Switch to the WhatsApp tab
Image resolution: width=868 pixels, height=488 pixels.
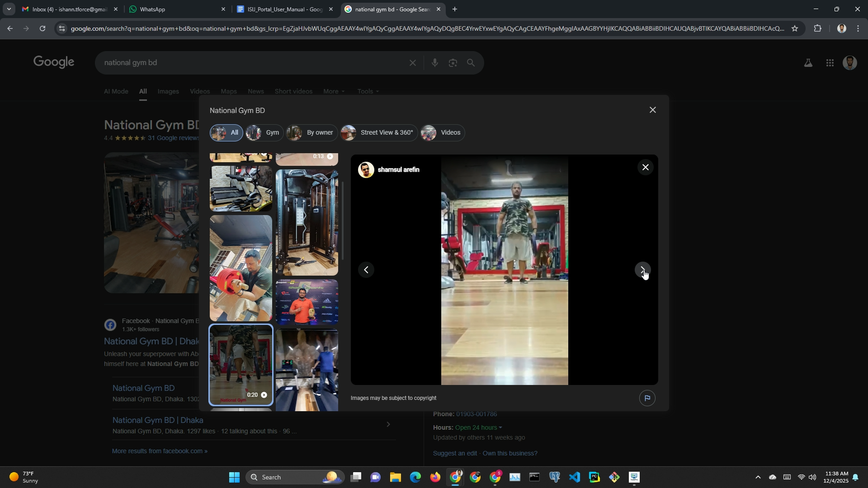176,9
